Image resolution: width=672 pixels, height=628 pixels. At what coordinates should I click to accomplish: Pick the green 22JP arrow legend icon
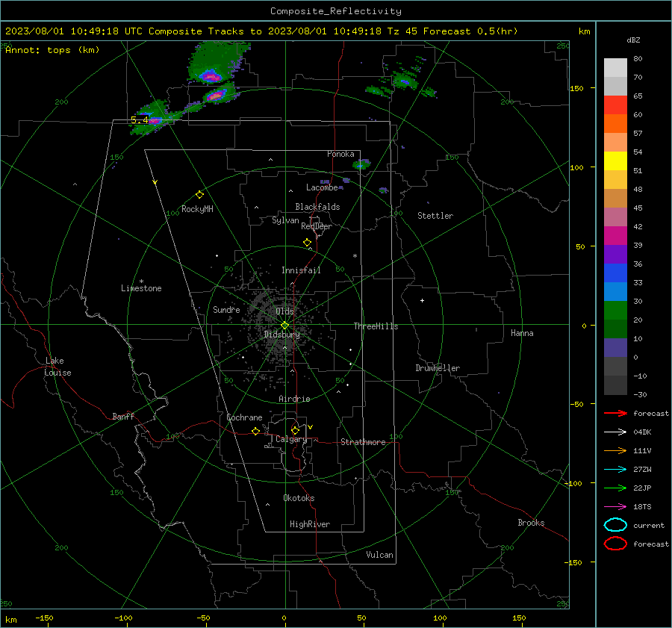pyautogui.click(x=615, y=488)
